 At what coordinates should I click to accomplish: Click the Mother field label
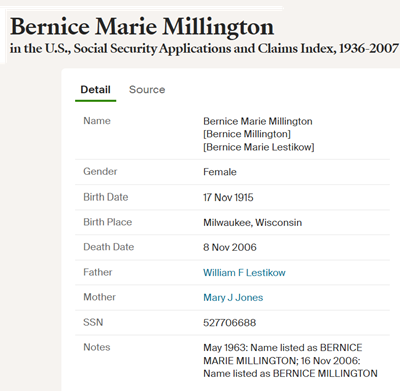[99, 297]
